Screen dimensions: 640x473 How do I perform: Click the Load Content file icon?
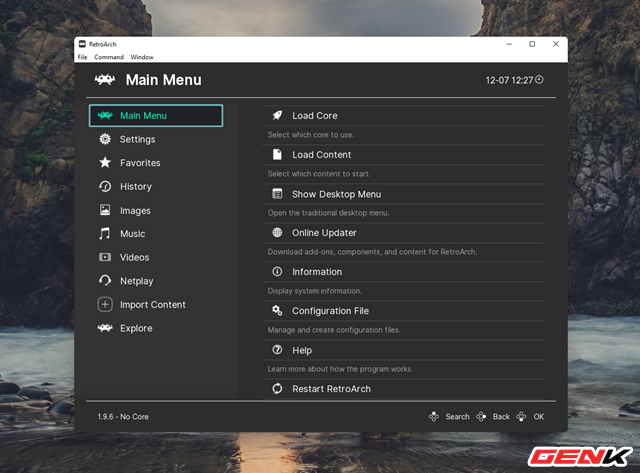tap(277, 154)
